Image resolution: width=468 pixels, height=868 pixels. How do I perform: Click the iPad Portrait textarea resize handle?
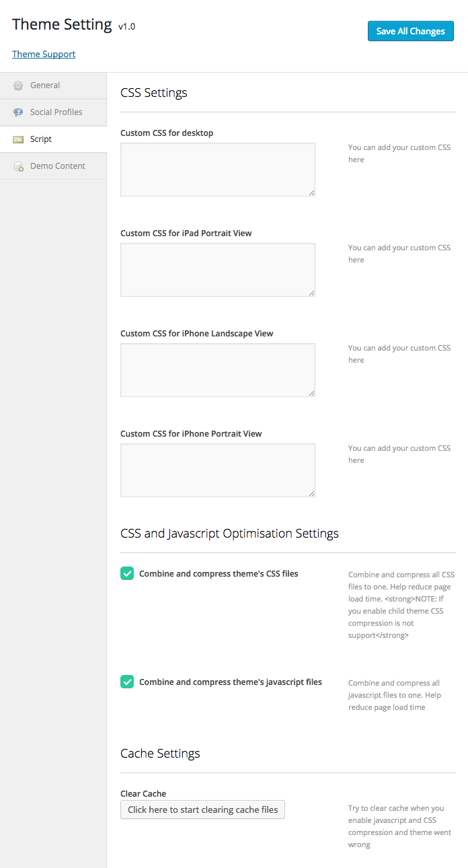pos(311,293)
